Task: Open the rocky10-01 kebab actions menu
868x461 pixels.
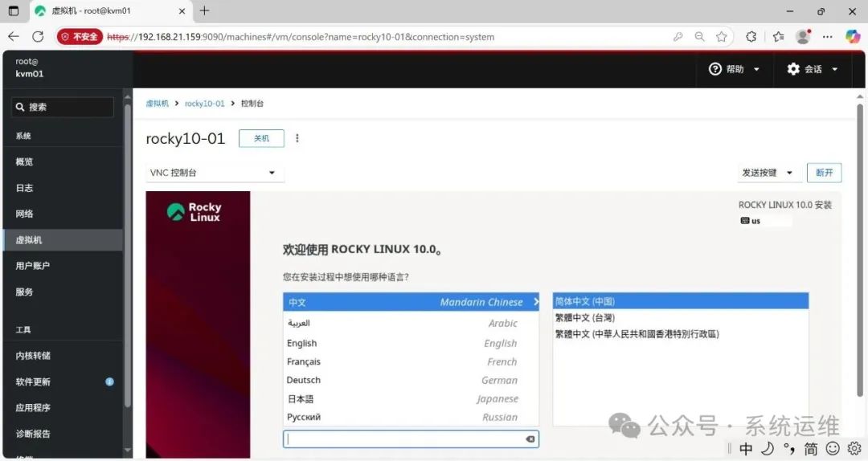Action: 297,138
